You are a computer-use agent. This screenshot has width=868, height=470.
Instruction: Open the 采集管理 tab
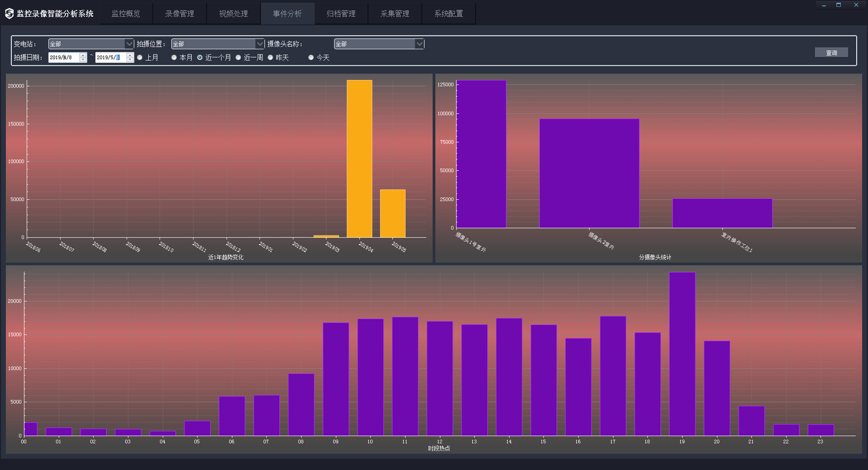point(395,14)
